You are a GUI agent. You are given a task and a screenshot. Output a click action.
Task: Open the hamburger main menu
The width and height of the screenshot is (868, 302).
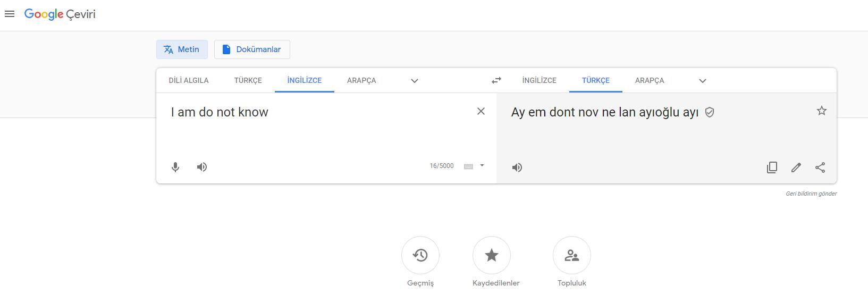pos(9,14)
